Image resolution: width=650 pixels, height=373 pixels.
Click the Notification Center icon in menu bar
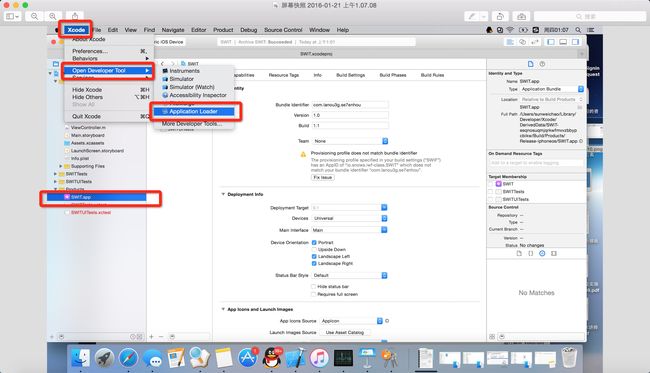591,30
